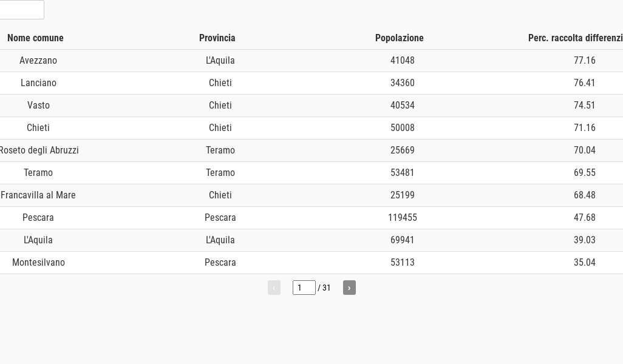The width and height of the screenshot is (623, 364).
Task: Sort by Nome comune column header
Action: (x=35, y=38)
